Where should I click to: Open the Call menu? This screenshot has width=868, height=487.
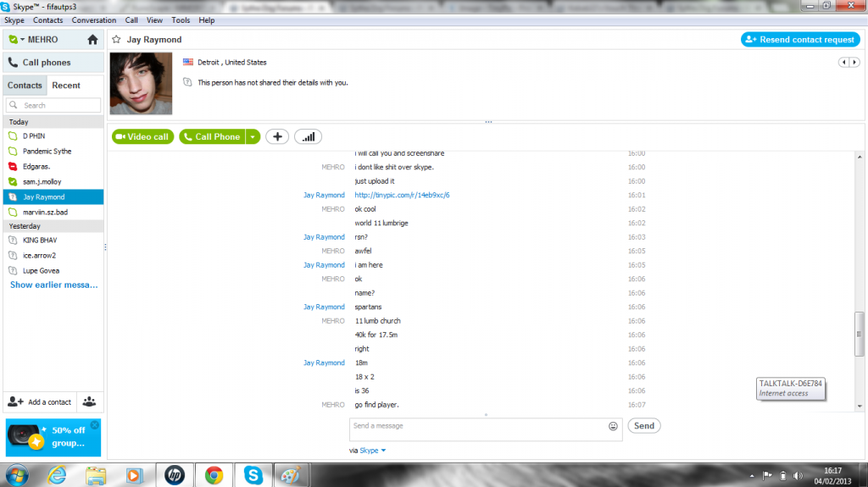coord(131,20)
